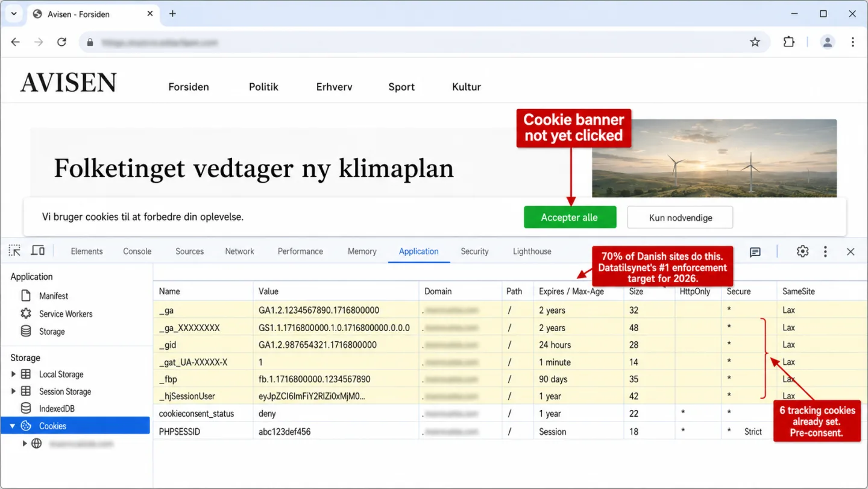Select the Application tab

click(419, 251)
